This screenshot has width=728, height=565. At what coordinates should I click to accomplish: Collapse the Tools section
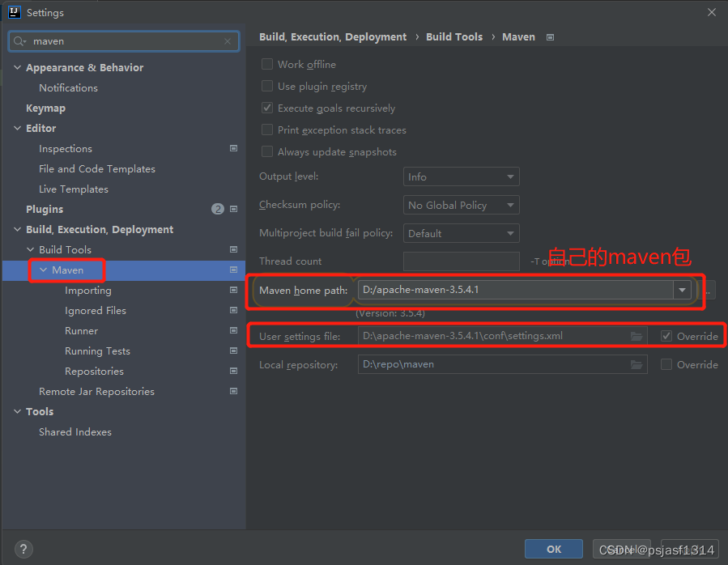17,412
